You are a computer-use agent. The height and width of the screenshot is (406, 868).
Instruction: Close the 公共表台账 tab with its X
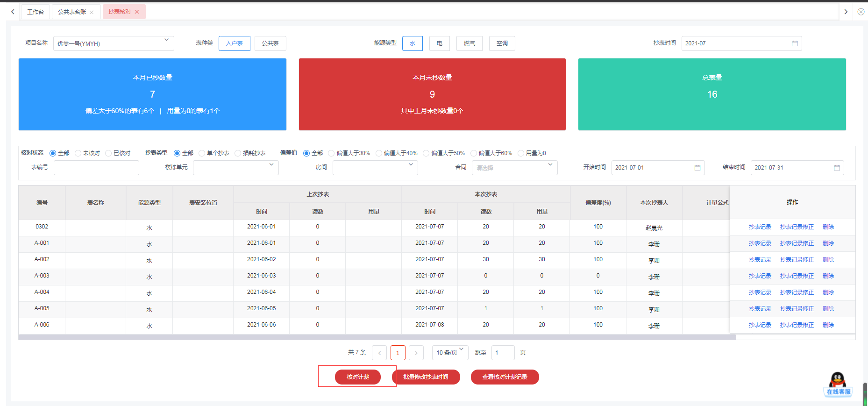point(92,12)
